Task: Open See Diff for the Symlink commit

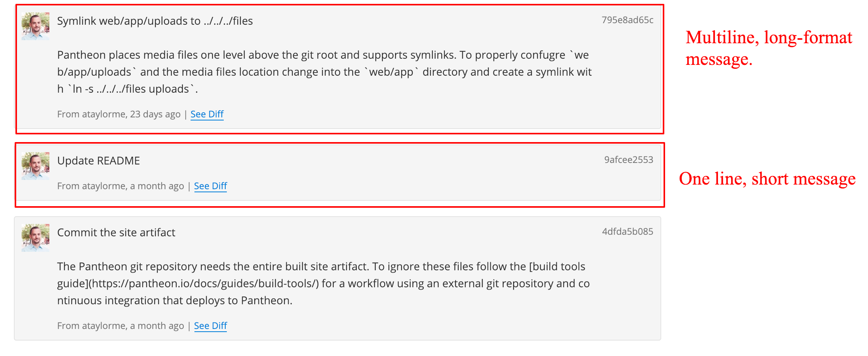Action: click(207, 114)
